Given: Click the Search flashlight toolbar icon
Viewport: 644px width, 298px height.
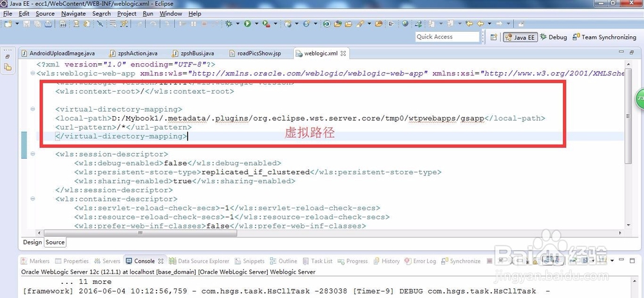Looking at the screenshot, I should tap(360, 23).
